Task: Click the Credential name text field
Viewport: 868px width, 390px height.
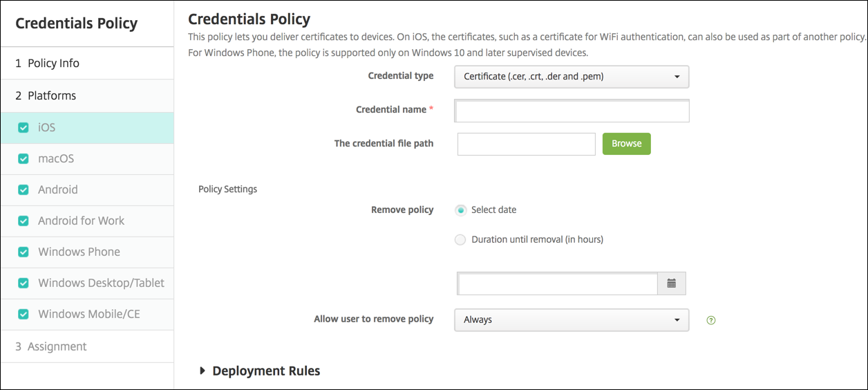Action: click(572, 111)
